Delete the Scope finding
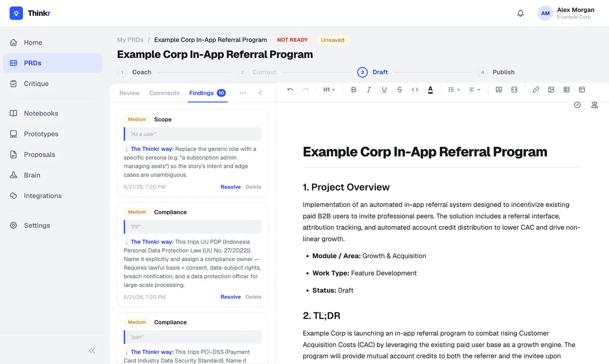 click(254, 187)
